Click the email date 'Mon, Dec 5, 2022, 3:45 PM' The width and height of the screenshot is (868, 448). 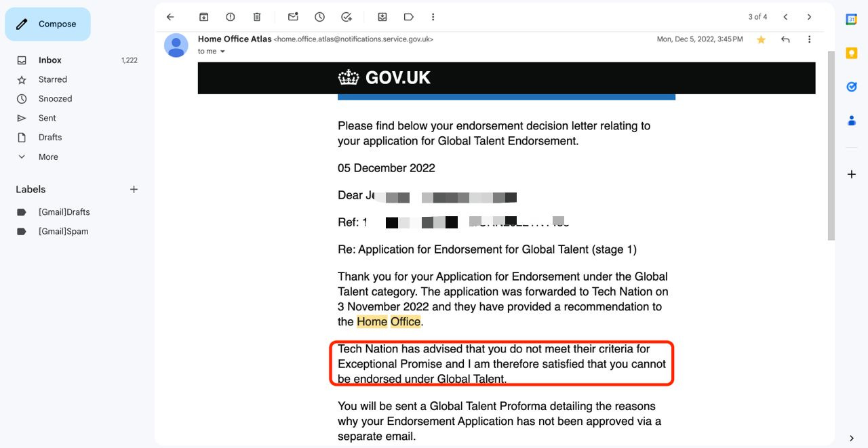pos(700,39)
